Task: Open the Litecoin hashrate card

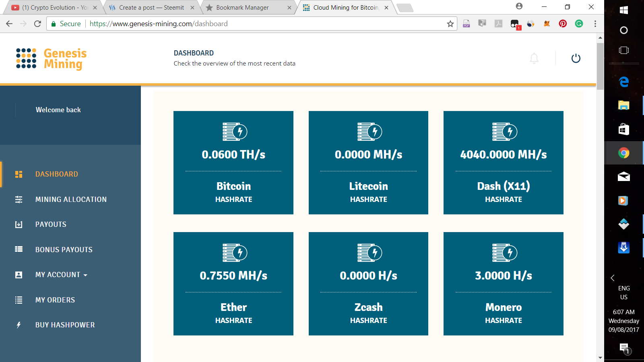Action: 368,162
